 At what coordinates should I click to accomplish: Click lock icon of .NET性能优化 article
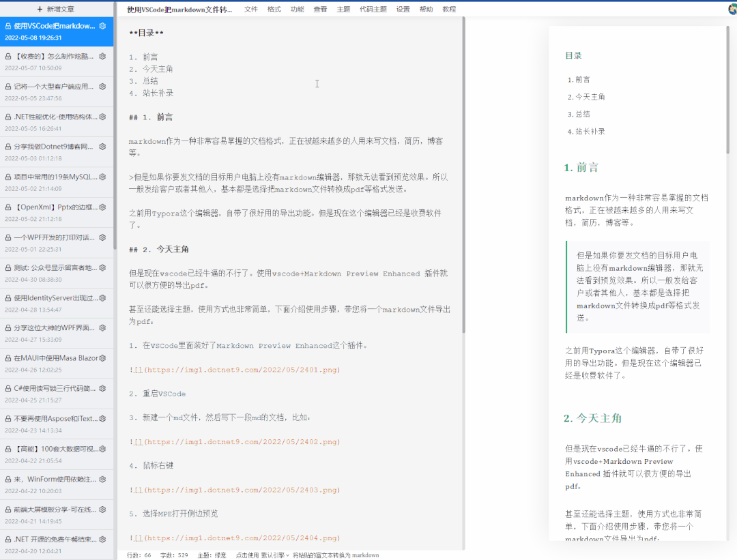click(x=8, y=117)
